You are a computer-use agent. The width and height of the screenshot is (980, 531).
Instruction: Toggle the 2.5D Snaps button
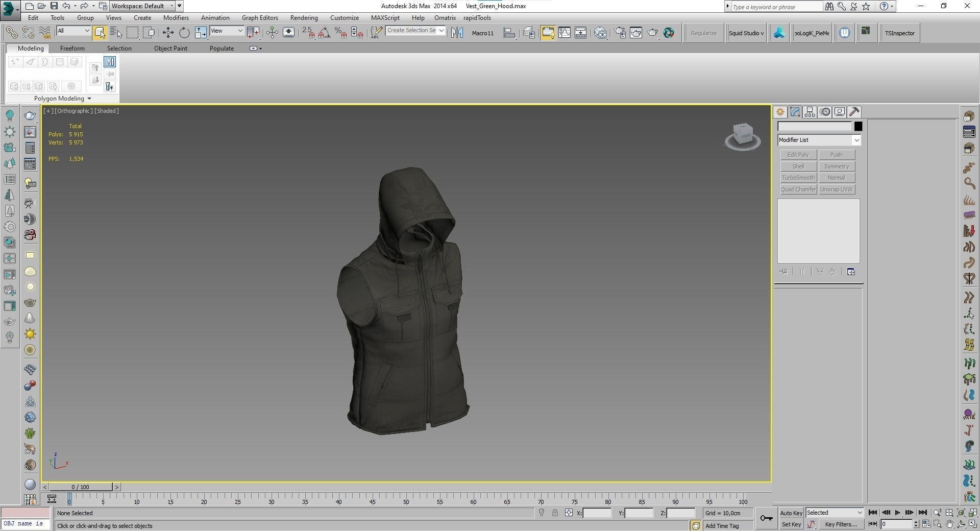pos(308,33)
